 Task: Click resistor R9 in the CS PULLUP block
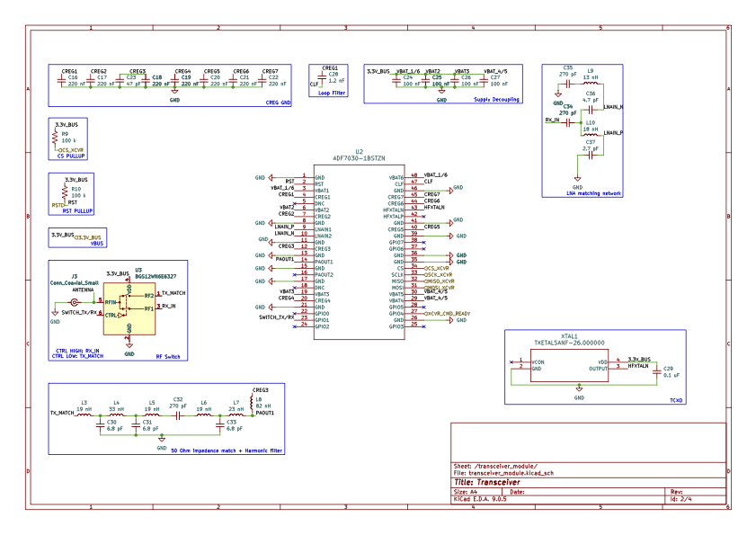coord(56,135)
